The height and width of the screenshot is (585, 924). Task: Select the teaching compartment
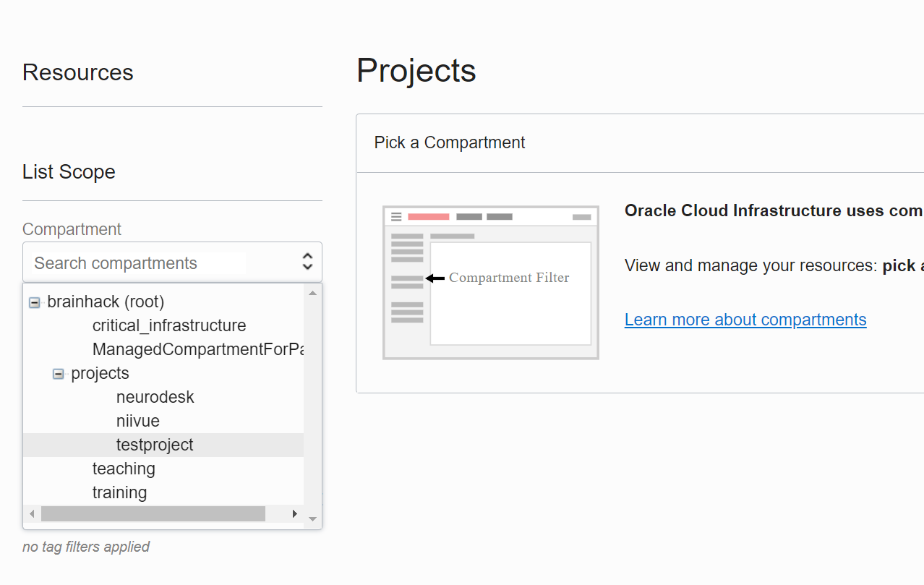coord(124,469)
